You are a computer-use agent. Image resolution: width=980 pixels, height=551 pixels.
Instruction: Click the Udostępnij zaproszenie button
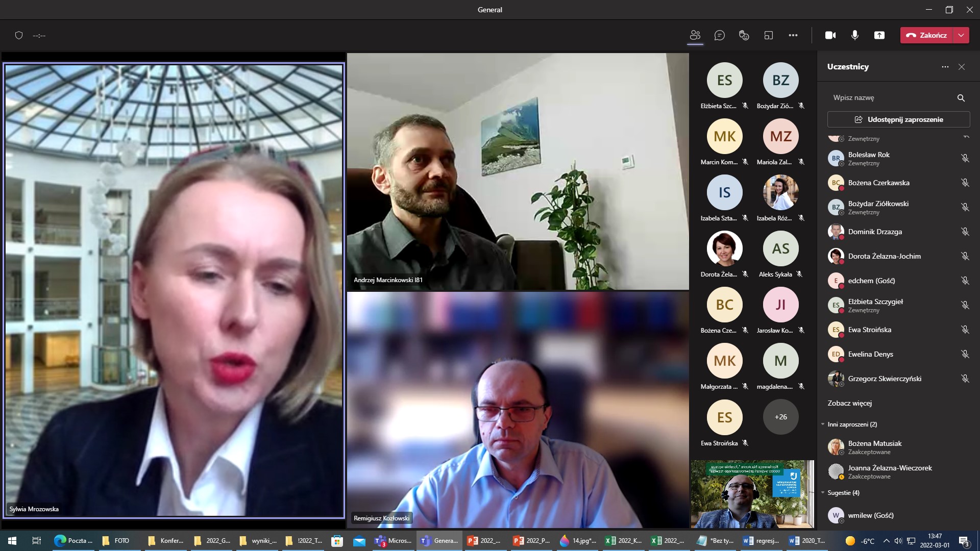898,119
